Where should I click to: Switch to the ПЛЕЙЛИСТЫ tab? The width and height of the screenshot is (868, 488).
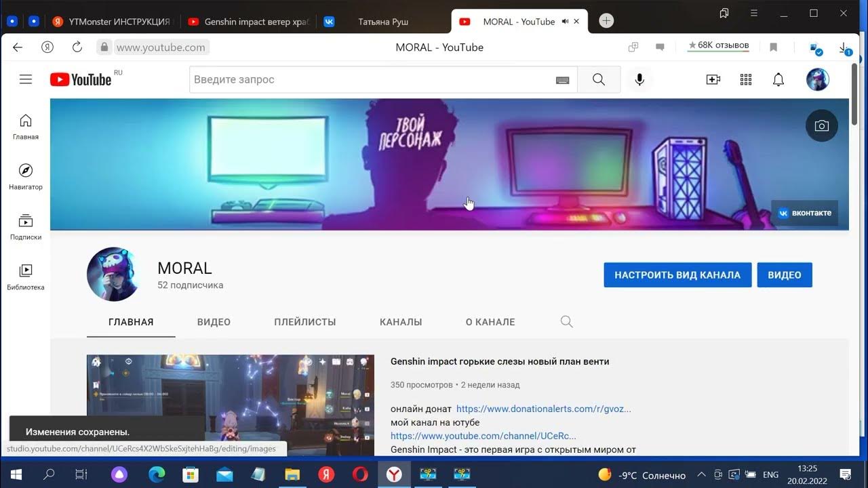(x=305, y=322)
